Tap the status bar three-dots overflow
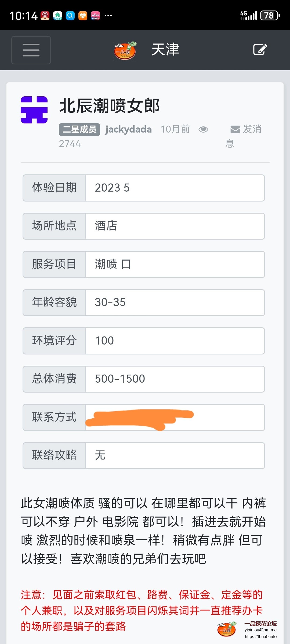Viewport: 290px width, 644px height. [x=108, y=16]
